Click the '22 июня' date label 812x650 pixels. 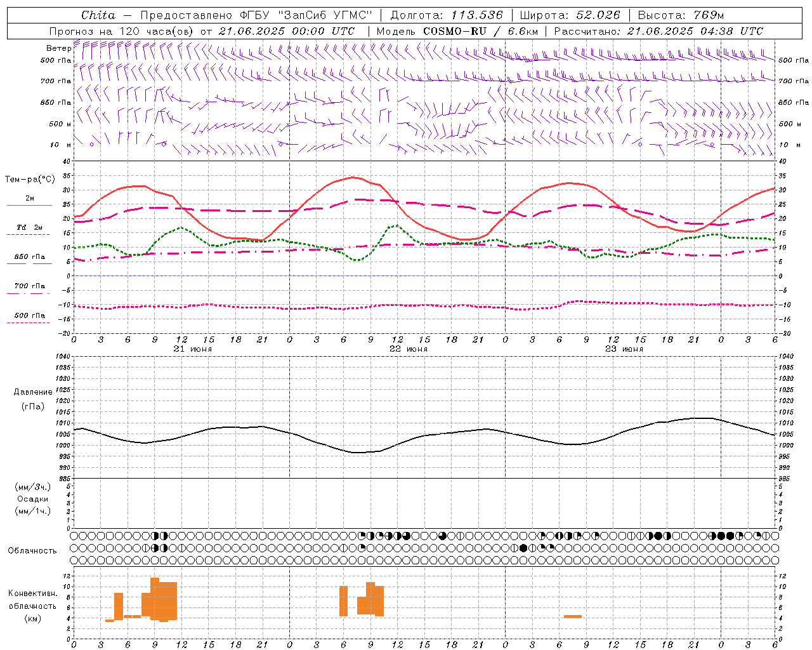(x=409, y=349)
